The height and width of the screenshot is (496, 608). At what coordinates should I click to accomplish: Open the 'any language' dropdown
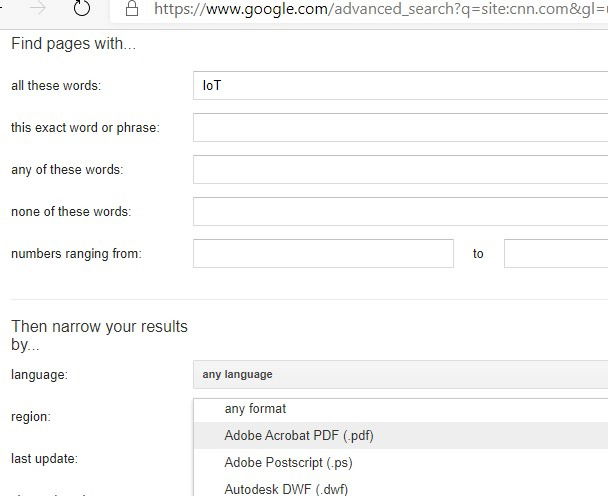[400, 374]
